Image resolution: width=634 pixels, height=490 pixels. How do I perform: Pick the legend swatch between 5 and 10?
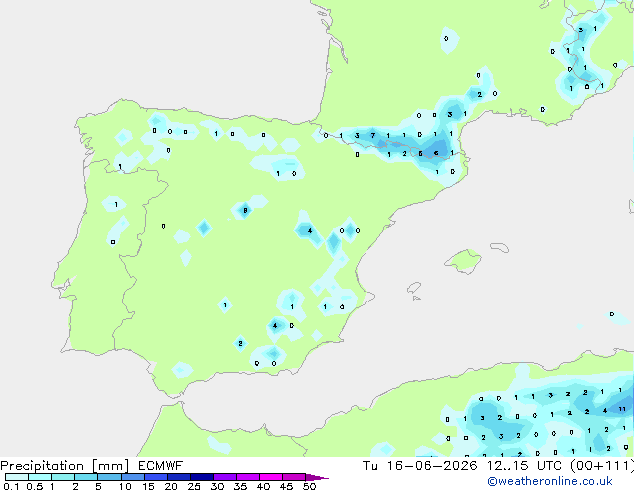coord(109,477)
